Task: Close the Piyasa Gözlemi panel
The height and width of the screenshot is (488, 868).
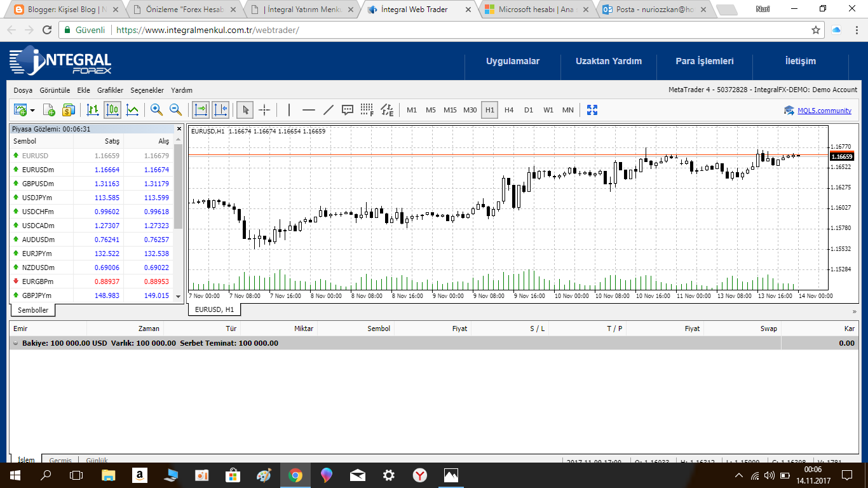Action: pos(179,129)
